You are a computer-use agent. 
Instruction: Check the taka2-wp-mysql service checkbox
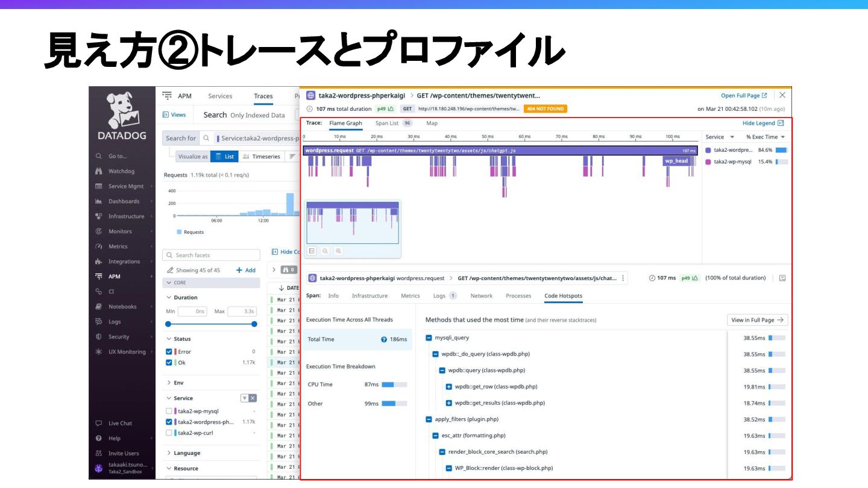click(x=169, y=411)
